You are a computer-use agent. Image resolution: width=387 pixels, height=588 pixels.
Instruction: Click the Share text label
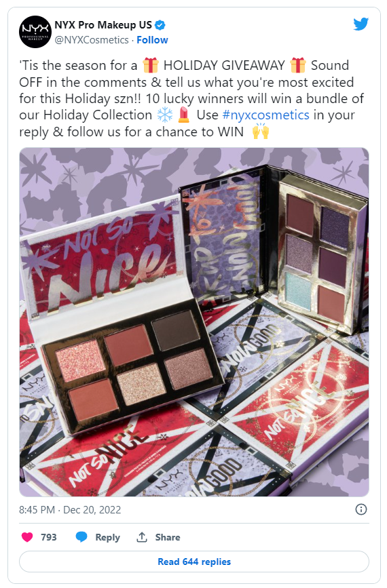click(x=168, y=537)
